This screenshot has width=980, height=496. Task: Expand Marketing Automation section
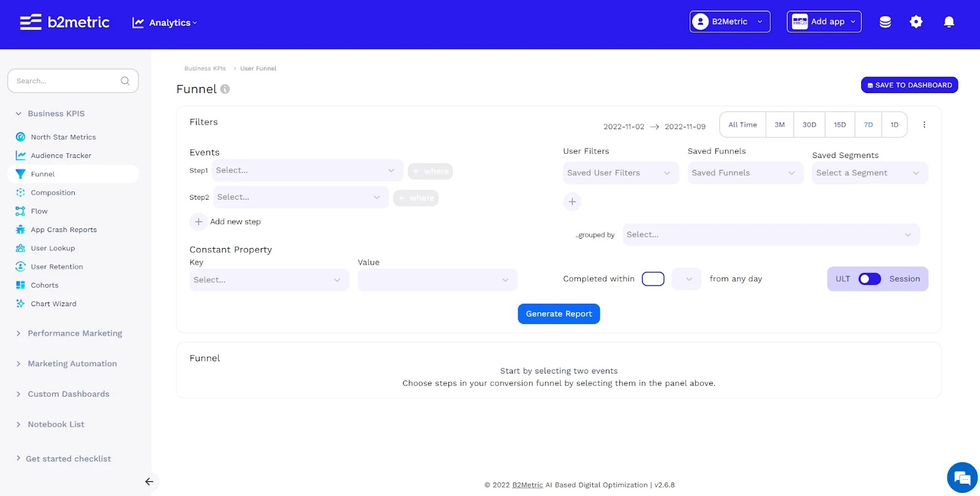(x=66, y=364)
